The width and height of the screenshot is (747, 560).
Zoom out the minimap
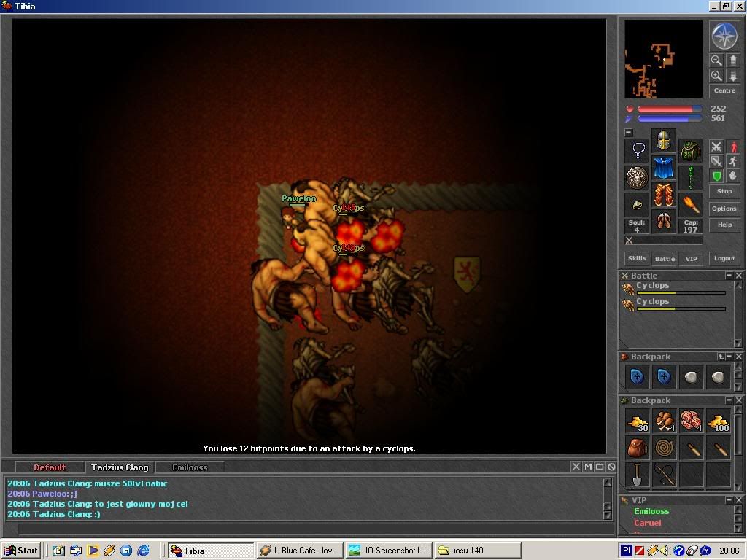[x=716, y=61]
